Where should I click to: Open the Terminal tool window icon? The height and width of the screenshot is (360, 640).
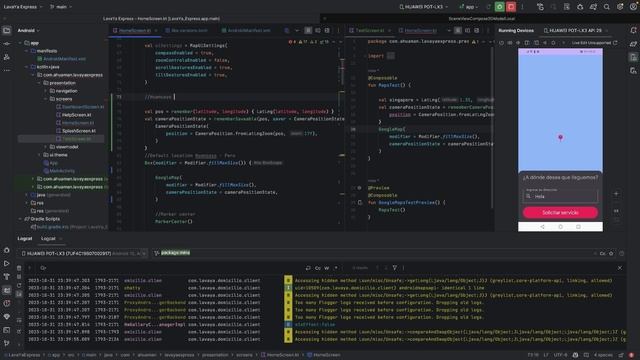(7, 330)
